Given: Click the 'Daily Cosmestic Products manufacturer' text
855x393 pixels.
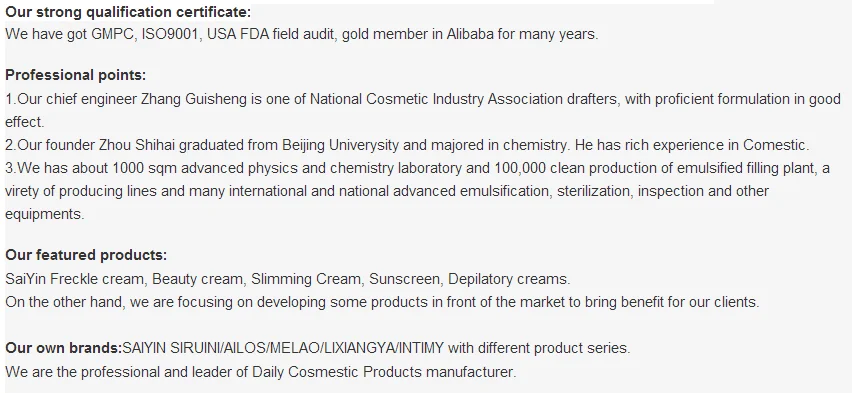Looking at the screenshot, I should coord(383,372).
